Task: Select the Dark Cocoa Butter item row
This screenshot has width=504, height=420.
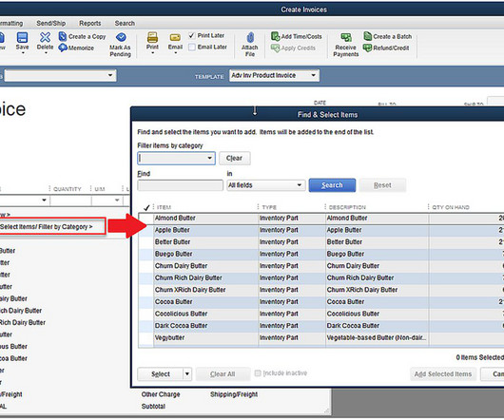Action: [x=321, y=326]
